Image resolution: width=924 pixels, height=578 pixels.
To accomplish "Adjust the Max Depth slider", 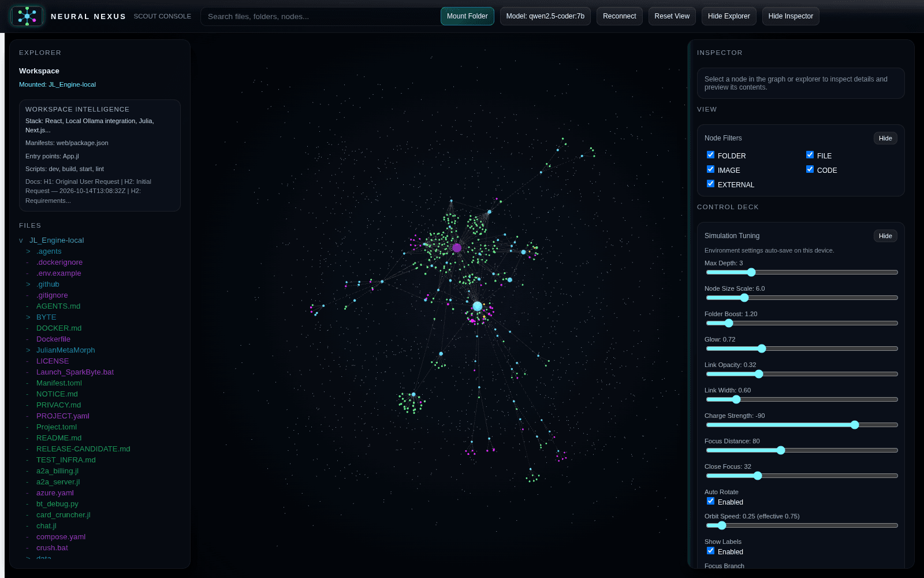I will (802, 272).
